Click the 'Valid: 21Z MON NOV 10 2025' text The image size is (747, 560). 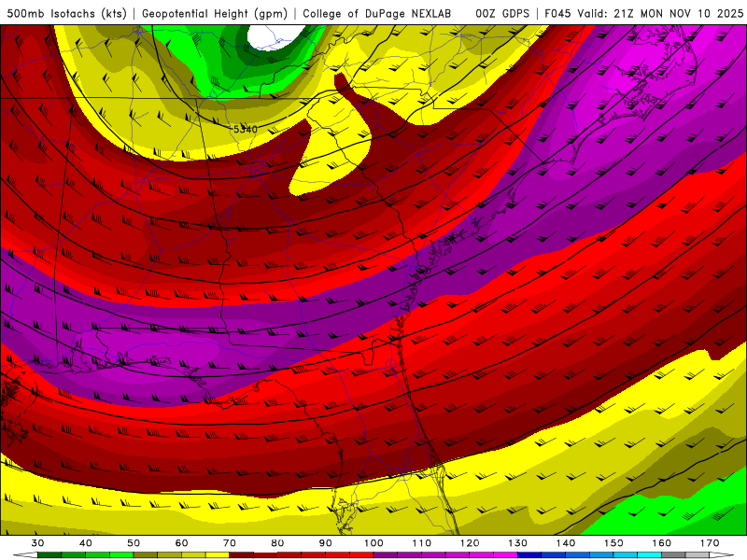click(x=660, y=14)
